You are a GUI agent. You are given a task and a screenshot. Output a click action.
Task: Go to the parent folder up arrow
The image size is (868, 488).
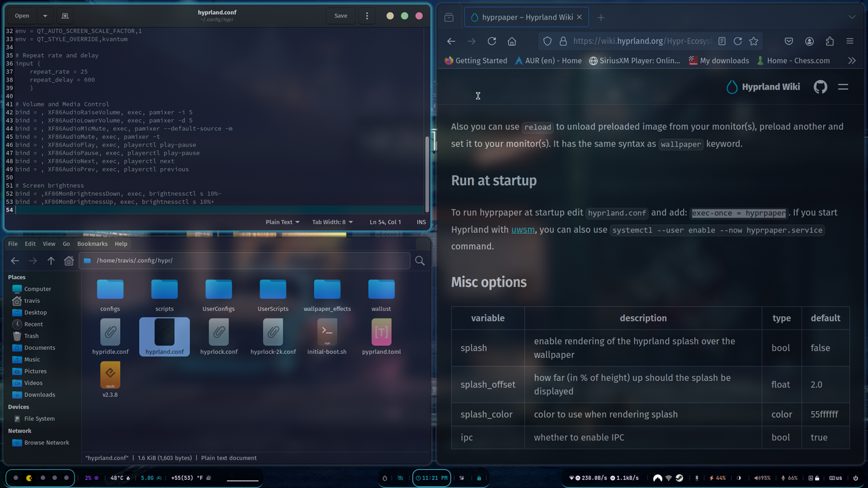(51, 260)
